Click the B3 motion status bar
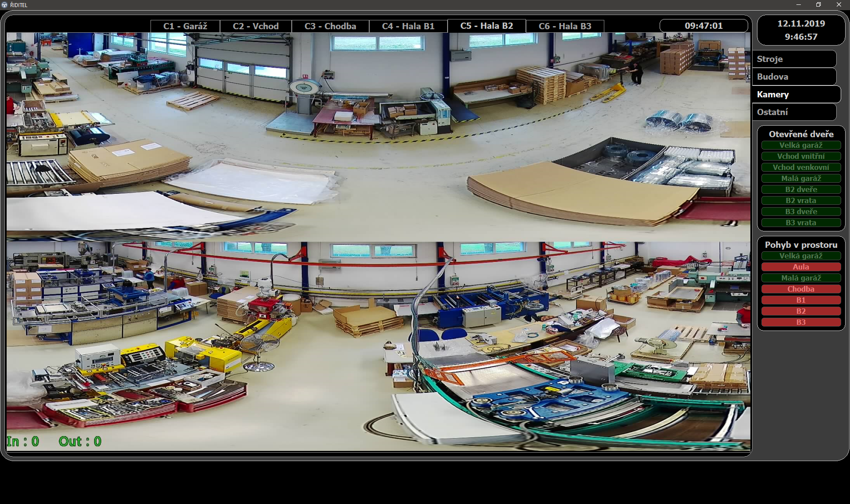The image size is (850, 504). (x=800, y=322)
